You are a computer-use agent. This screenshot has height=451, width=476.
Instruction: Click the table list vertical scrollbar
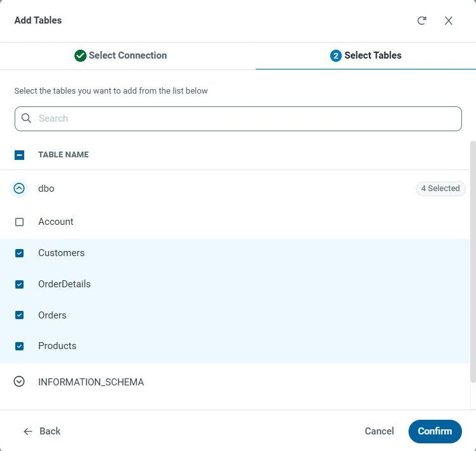tap(473, 261)
